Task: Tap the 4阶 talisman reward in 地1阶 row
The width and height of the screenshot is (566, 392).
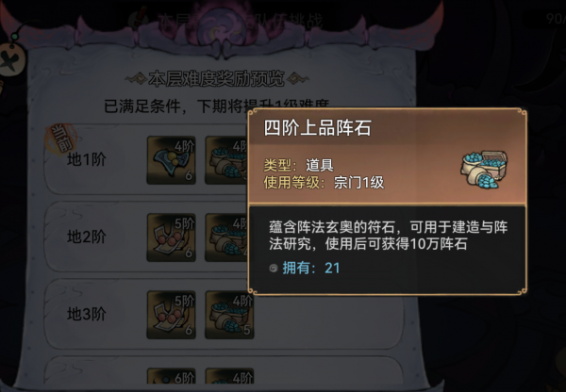Action: 171,160
